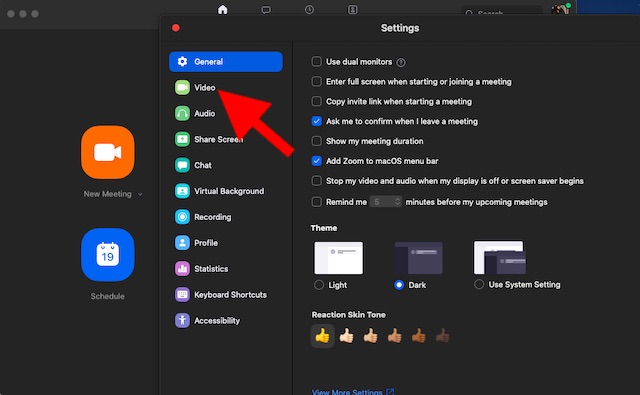Go to the Home tab icon in Zoom toolbar
Screen dimensions: 640x395
tap(222, 9)
